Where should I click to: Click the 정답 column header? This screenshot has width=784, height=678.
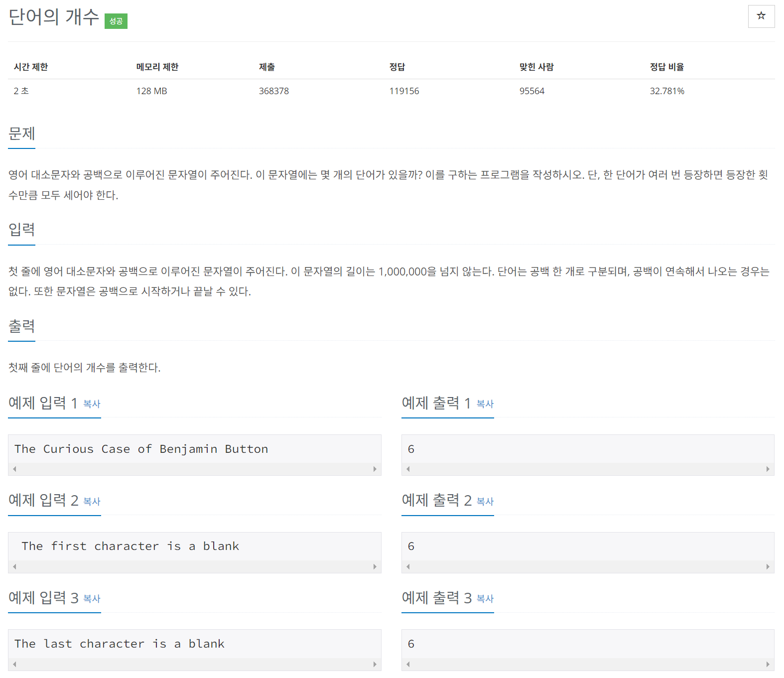point(397,67)
